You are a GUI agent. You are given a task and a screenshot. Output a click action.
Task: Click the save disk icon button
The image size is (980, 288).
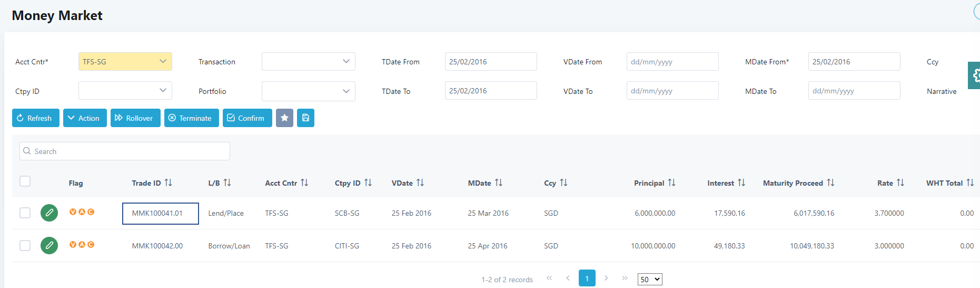[305, 118]
